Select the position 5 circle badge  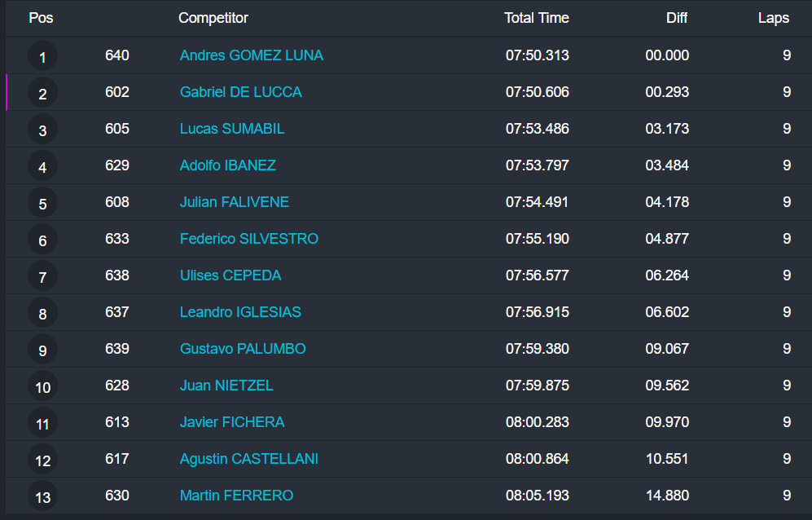pos(42,204)
